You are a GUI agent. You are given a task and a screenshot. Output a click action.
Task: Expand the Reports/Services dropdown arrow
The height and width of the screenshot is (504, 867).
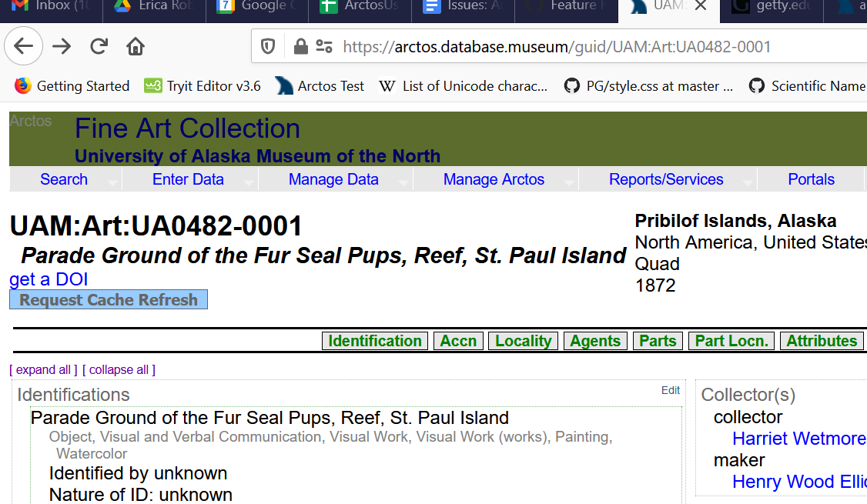[x=748, y=183]
